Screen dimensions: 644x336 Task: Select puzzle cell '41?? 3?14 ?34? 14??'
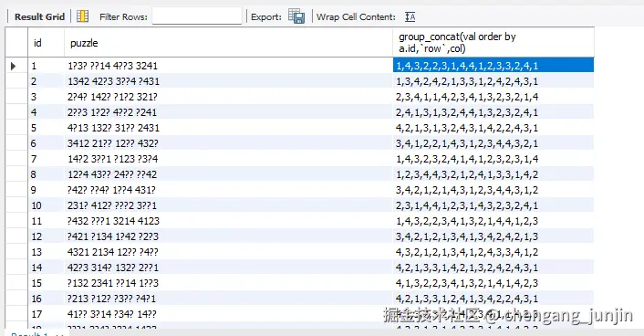tap(228, 314)
